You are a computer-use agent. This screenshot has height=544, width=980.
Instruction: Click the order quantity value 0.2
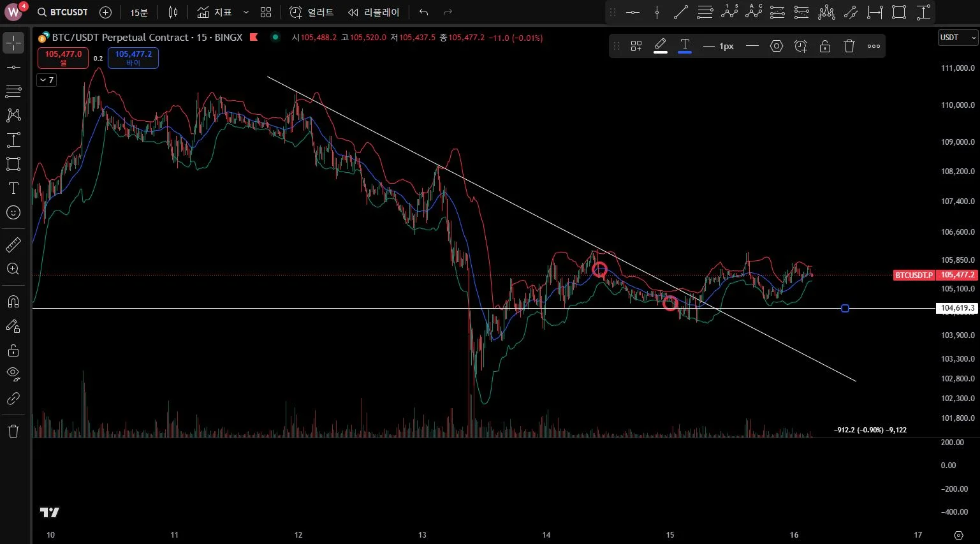click(98, 58)
